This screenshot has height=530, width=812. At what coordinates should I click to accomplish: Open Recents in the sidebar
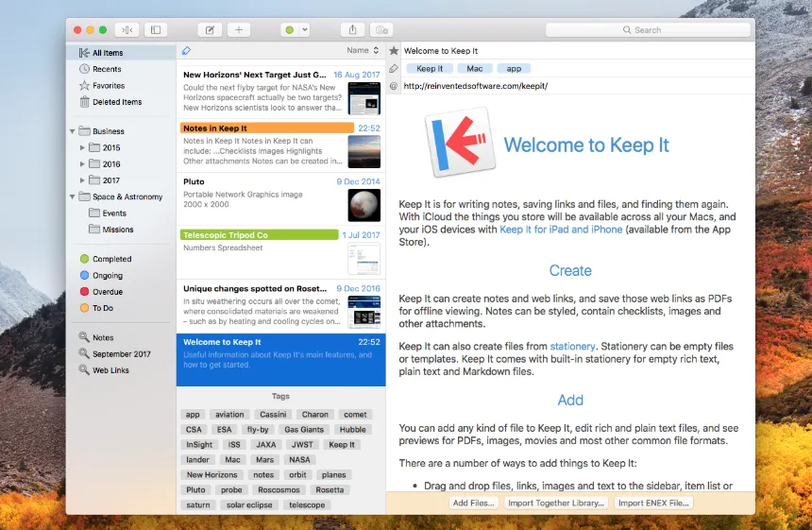coord(121,69)
